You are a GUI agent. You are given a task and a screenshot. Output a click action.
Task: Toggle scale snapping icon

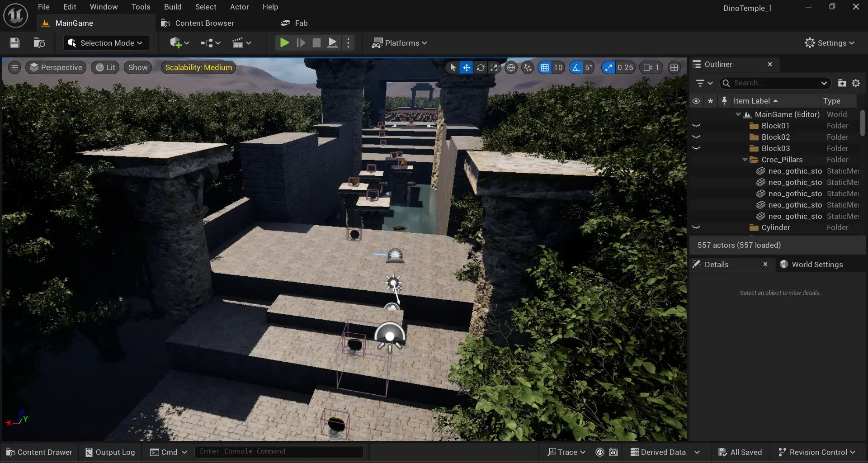click(x=609, y=67)
